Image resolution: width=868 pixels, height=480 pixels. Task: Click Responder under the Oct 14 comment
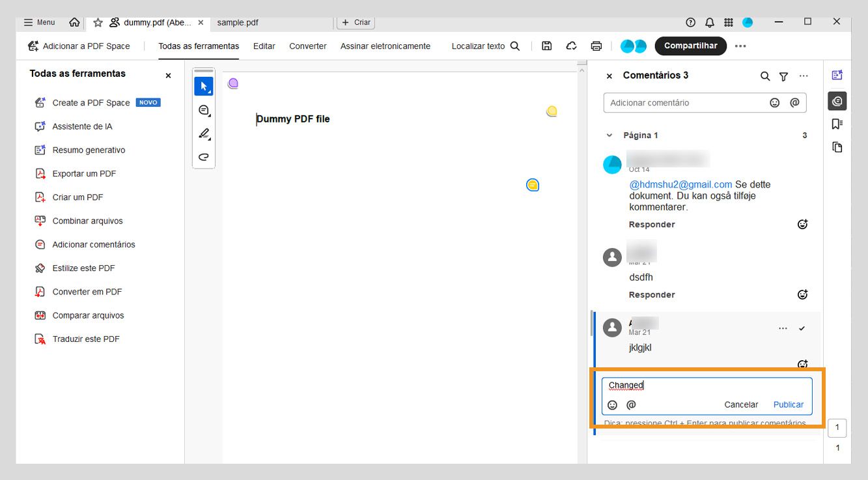[652, 225]
